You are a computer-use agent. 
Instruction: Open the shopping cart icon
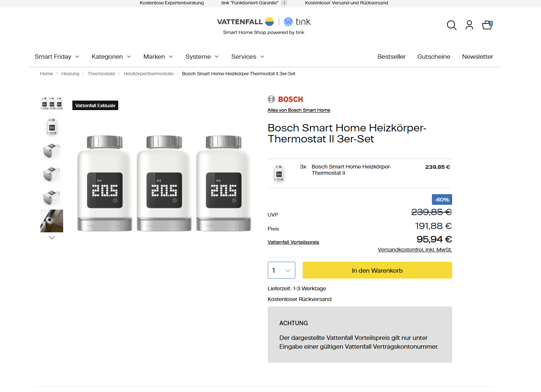point(487,25)
